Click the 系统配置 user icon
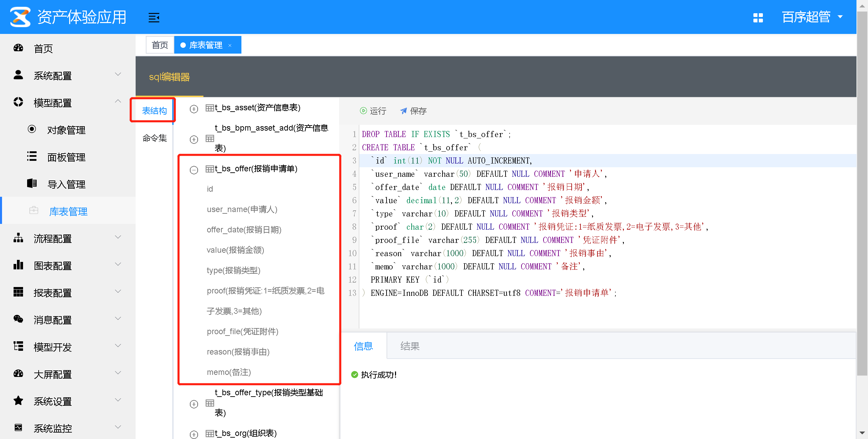The width and height of the screenshot is (868, 439). (x=18, y=75)
